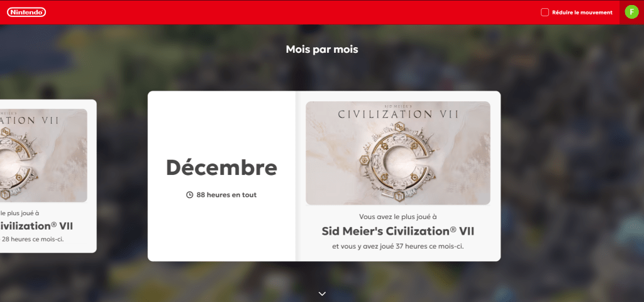Click the Vous avez le plus joué à line
The width and height of the screenshot is (644, 302).
click(x=398, y=216)
